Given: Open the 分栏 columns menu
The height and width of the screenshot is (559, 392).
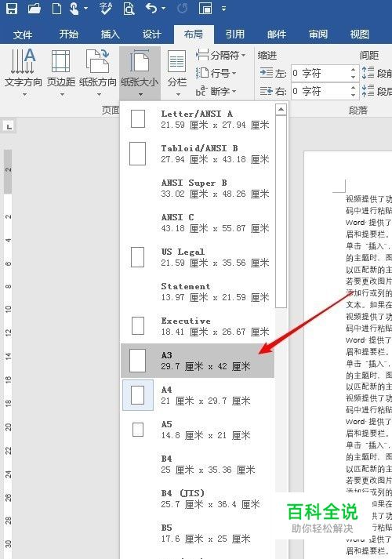Looking at the screenshot, I should [177, 73].
